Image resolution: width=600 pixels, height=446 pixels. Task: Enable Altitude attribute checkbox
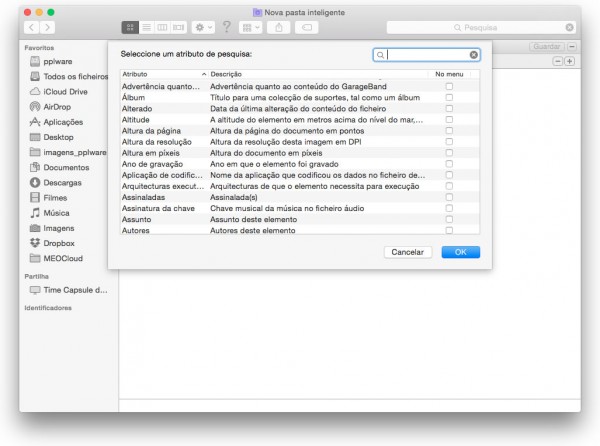pos(449,120)
